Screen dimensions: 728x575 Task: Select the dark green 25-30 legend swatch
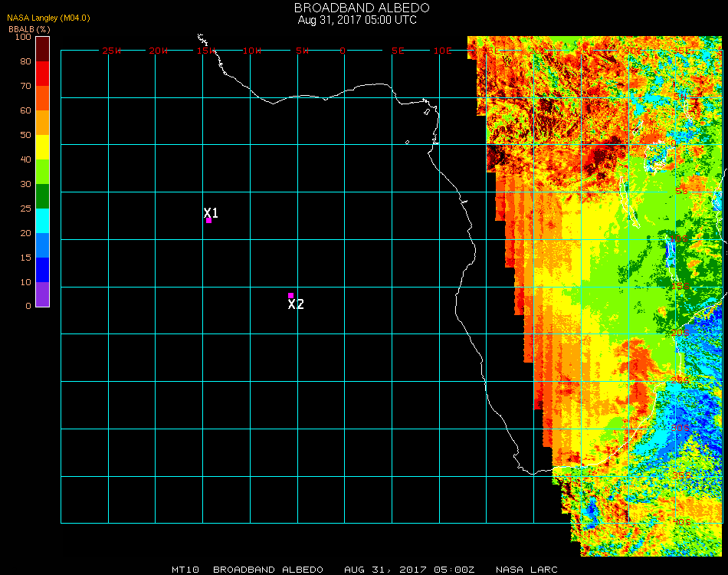(x=43, y=196)
